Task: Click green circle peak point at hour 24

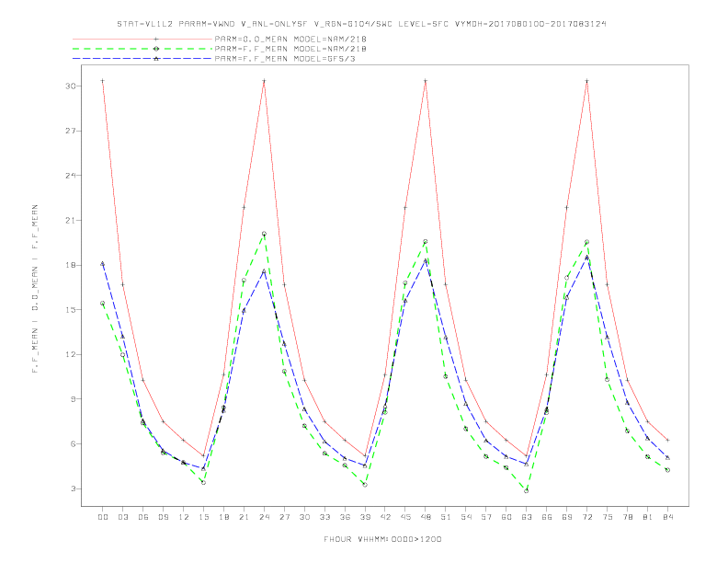Action: [264, 234]
